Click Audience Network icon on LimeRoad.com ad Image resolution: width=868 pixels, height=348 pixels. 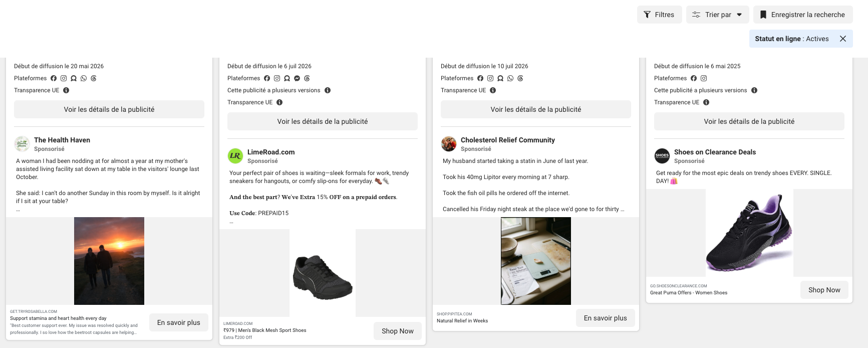tap(287, 78)
